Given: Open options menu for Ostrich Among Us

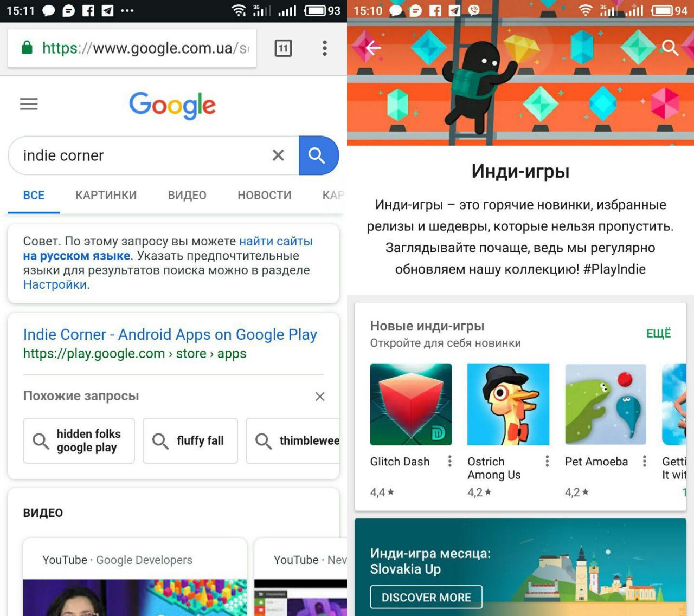Looking at the screenshot, I should [547, 461].
